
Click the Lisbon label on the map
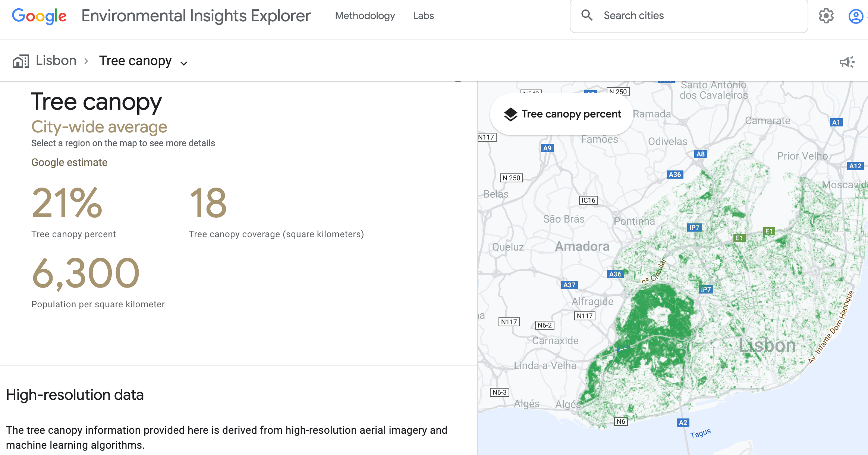767,345
